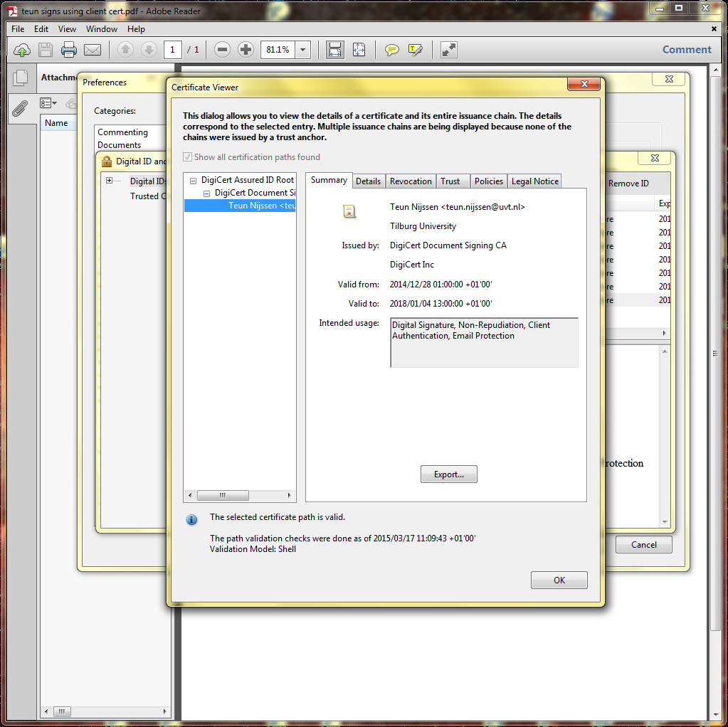728x727 pixels.
Task: Click the zoom in plus icon
Action: [x=246, y=50]
